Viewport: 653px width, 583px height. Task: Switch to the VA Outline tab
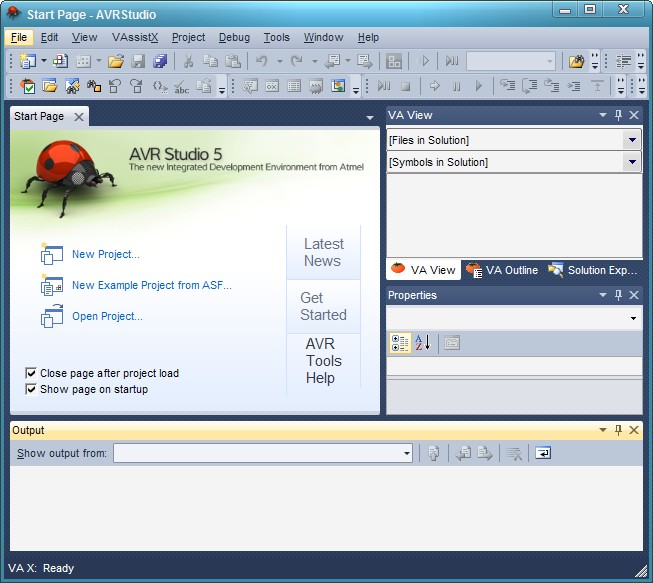[x=503, y=270]
